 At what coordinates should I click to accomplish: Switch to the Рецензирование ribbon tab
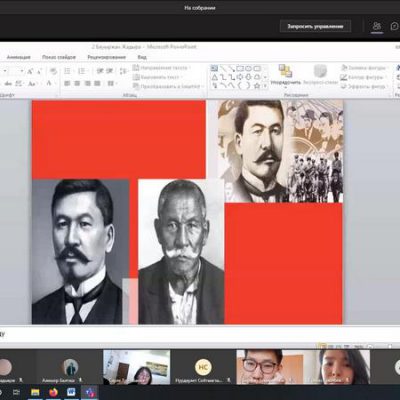click(107, 57)
